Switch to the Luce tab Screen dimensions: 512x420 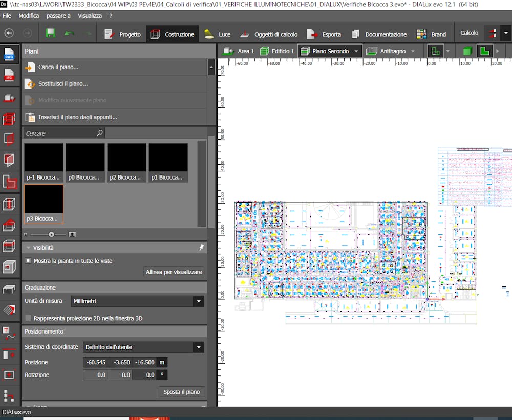coord(218,34)
